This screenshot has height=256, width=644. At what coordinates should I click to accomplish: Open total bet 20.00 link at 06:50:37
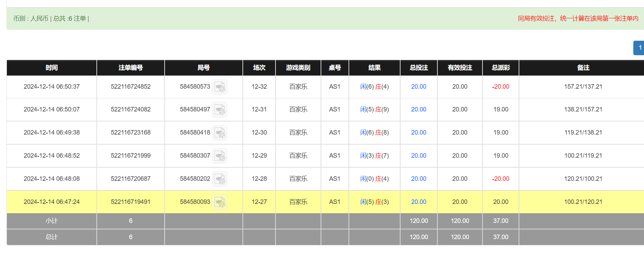(418, 87)
